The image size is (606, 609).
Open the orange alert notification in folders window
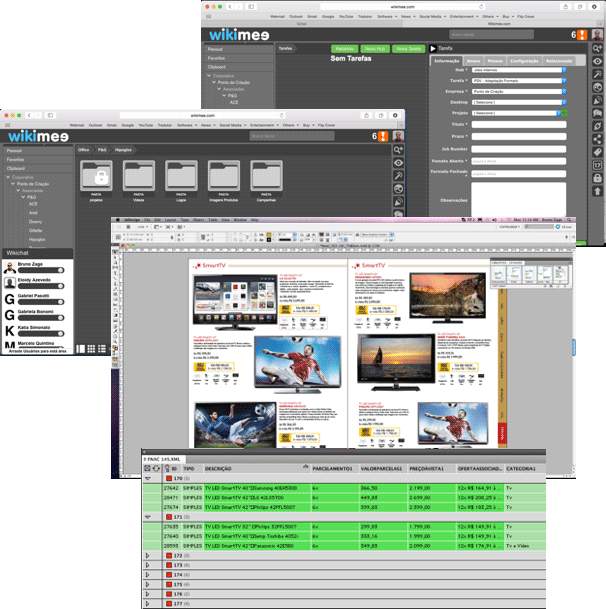[x=383, y=136]
